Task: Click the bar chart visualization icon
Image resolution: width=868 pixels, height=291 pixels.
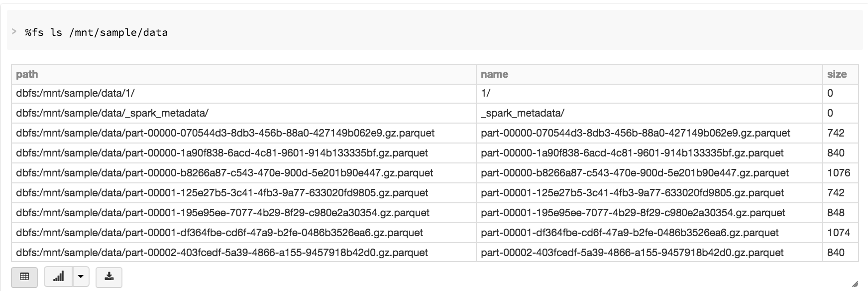Action: (59, 277)
